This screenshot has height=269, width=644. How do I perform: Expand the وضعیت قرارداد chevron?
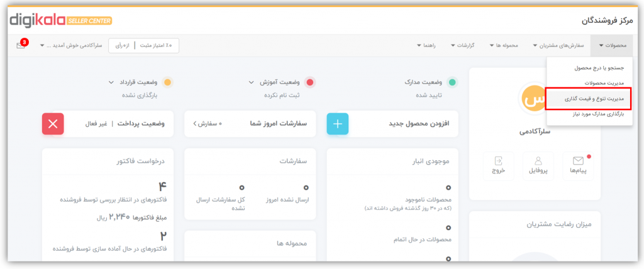(x=111, y=82)
